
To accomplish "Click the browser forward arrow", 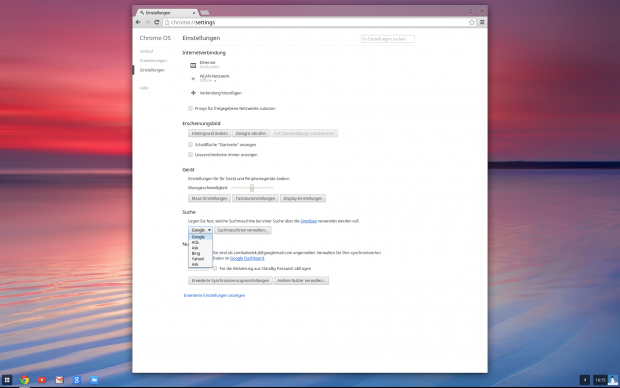I will pyautogui.click(x=147, y=22).
